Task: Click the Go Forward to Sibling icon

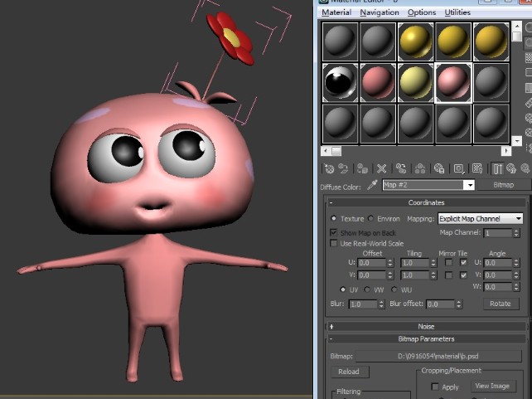Action: pyautogui.click(x=525, y=168)
